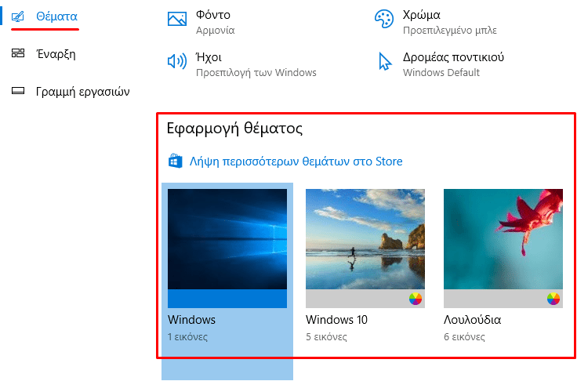Click the Αρμονία background value text
This screenshot has height=392, width=588.
click(216, 31)
